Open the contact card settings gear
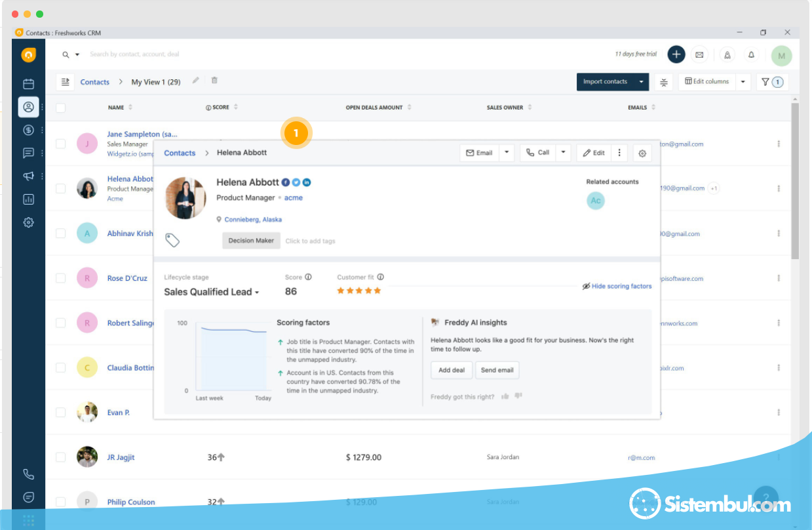The width and height of the screenshot is (812, 530). pyautogui.click(x=642, y=153)
